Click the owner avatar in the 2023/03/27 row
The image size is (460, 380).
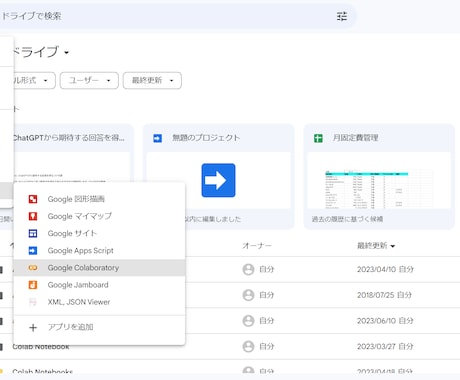(x=248, y=346)
